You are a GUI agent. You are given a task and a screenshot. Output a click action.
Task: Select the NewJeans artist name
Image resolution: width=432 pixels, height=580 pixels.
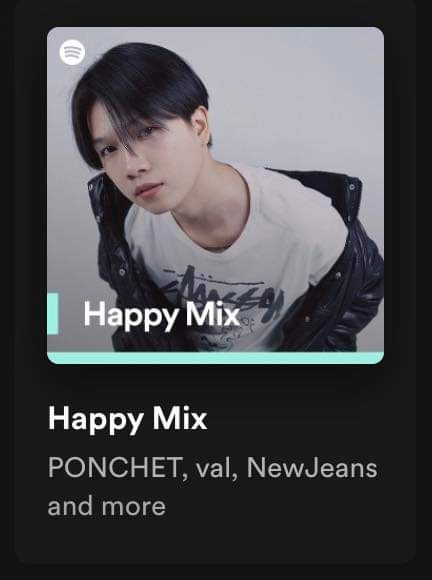point(312,468)
